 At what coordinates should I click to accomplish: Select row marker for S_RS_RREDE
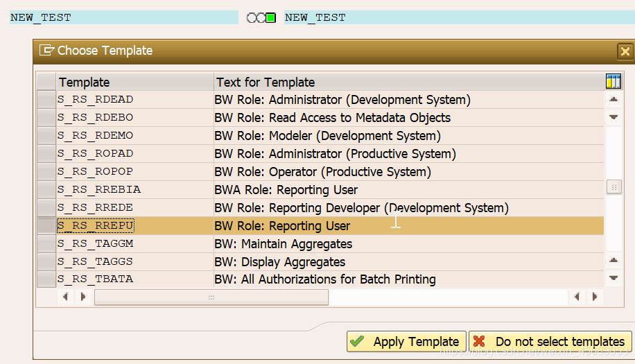click(x=46, y=208)
